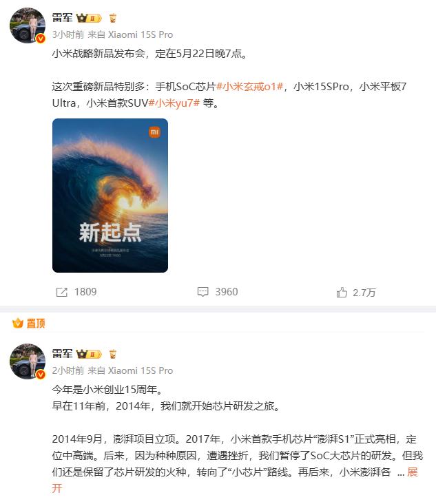Click the 2小时前 timestamp on pinned post
Viewport: 436px width, 504px height.
pos(68,370)
